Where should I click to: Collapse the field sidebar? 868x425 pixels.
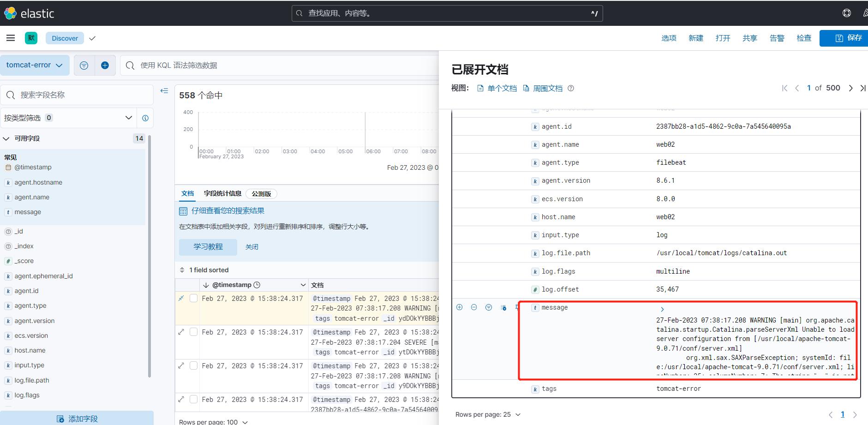(164, 91)
